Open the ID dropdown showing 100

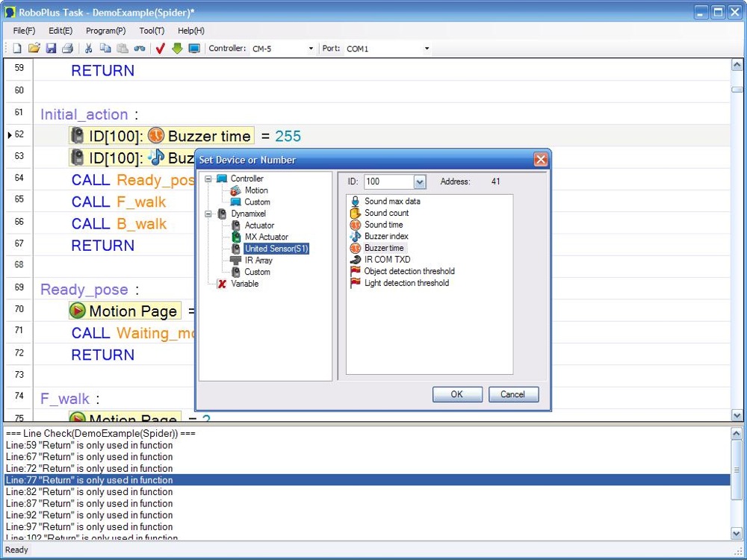419,181
